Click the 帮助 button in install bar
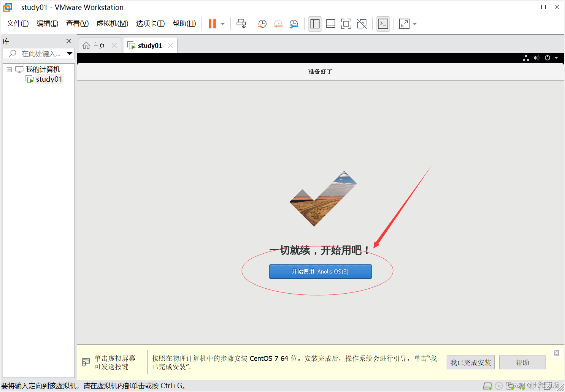This screenshot has height=392, width=565. (522, 362)
